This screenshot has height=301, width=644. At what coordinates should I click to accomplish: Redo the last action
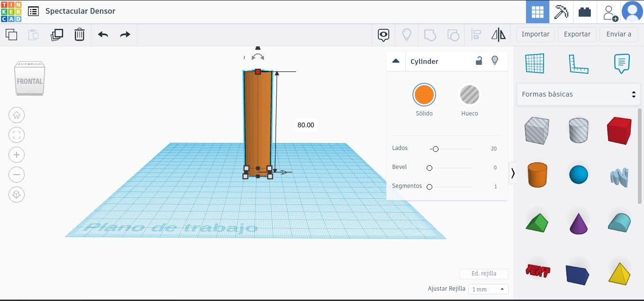point(125,35)
